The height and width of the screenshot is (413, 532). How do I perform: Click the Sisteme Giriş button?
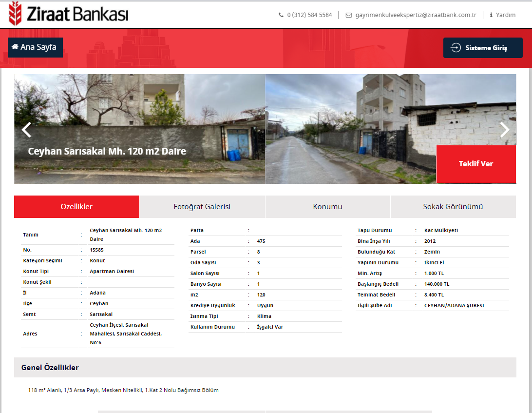point(483,48)
